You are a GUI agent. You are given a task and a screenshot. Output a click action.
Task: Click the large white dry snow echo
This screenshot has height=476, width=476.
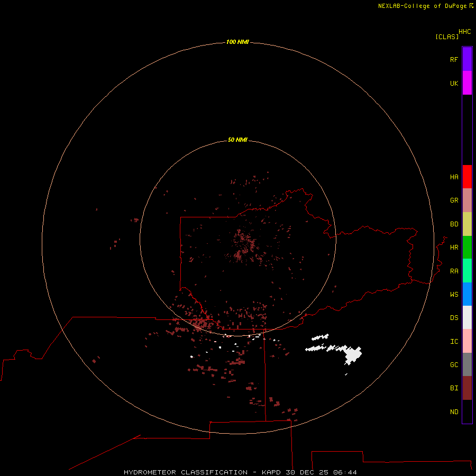coord(352,354)
